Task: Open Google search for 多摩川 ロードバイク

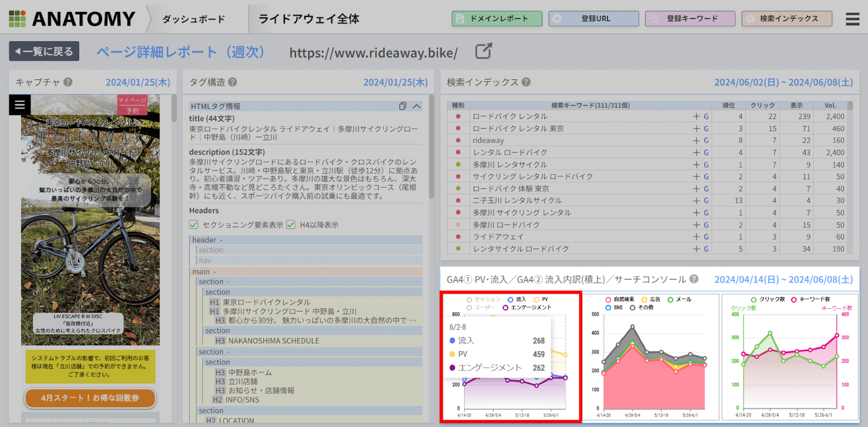Action: click(706, 225)
